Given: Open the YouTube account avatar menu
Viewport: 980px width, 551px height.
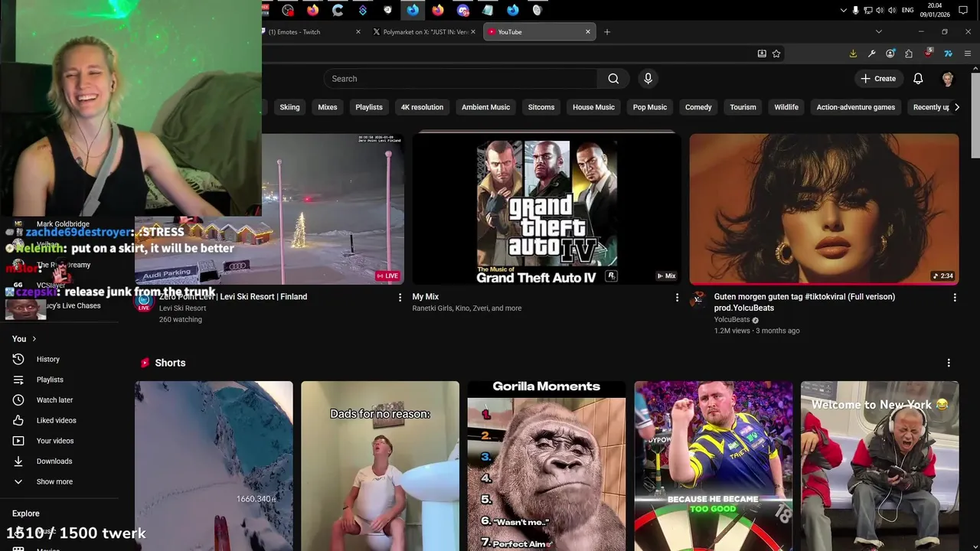Looking at the screenshot, I should pyautogui.click(x=948, y=79).
